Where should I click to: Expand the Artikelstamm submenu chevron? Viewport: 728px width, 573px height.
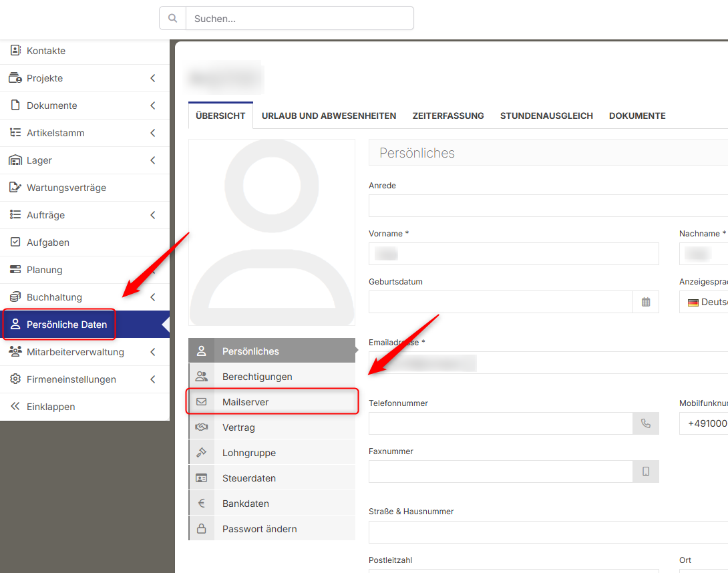pos(153,133)
